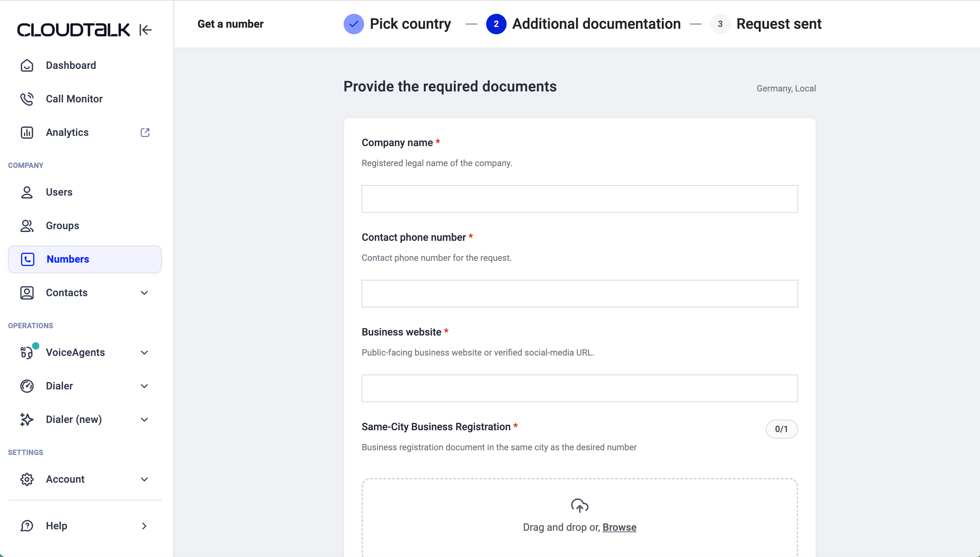980x557 pixels.
Task: Focus the Company name input field
Action: click(x=579, y=199)
